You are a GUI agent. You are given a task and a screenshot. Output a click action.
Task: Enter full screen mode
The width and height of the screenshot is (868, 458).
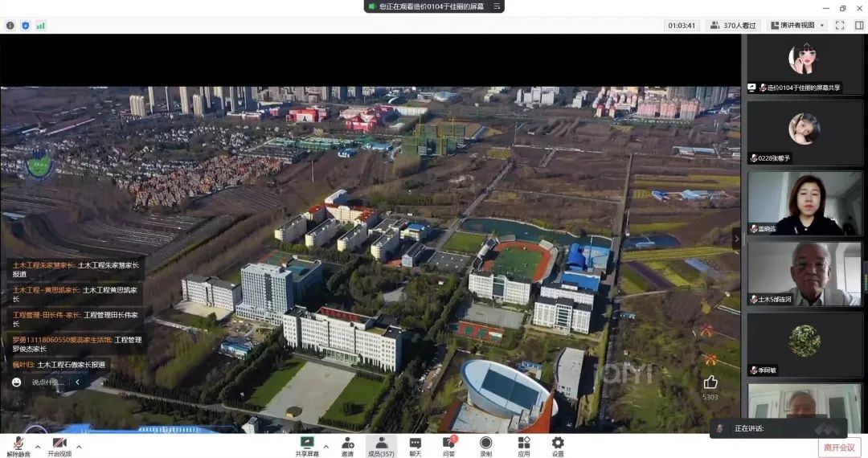(840, 25)
